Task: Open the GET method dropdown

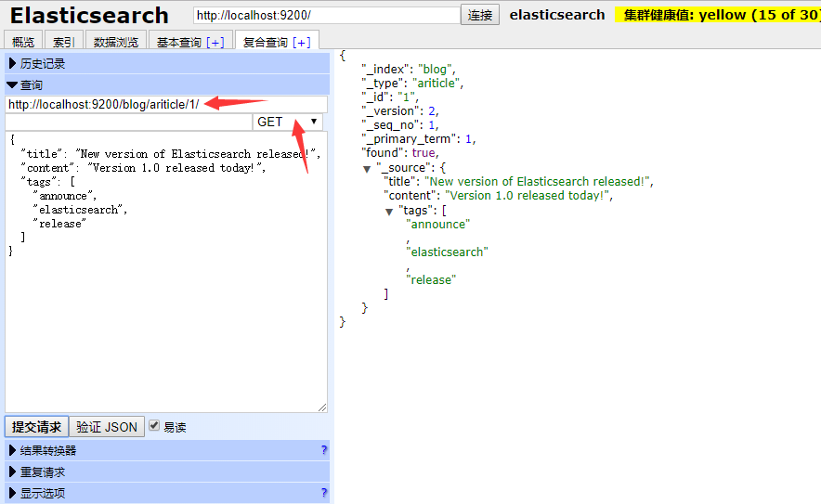Action: click(288, 122)
